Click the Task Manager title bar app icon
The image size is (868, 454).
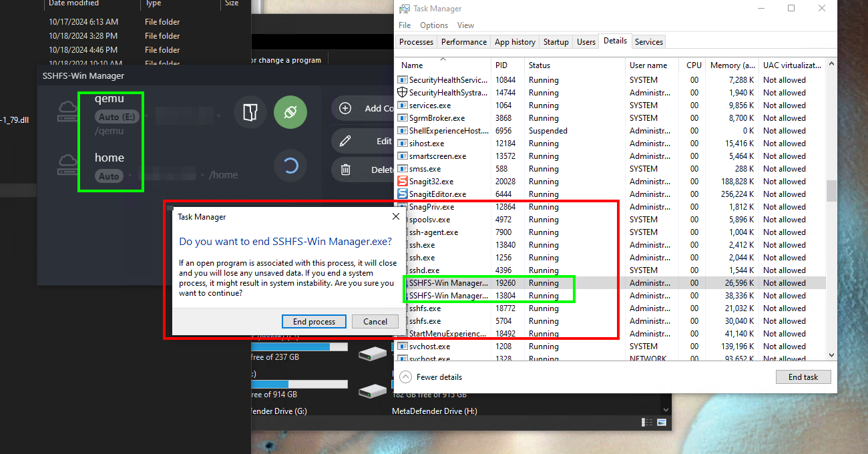(x=405, y=9)
